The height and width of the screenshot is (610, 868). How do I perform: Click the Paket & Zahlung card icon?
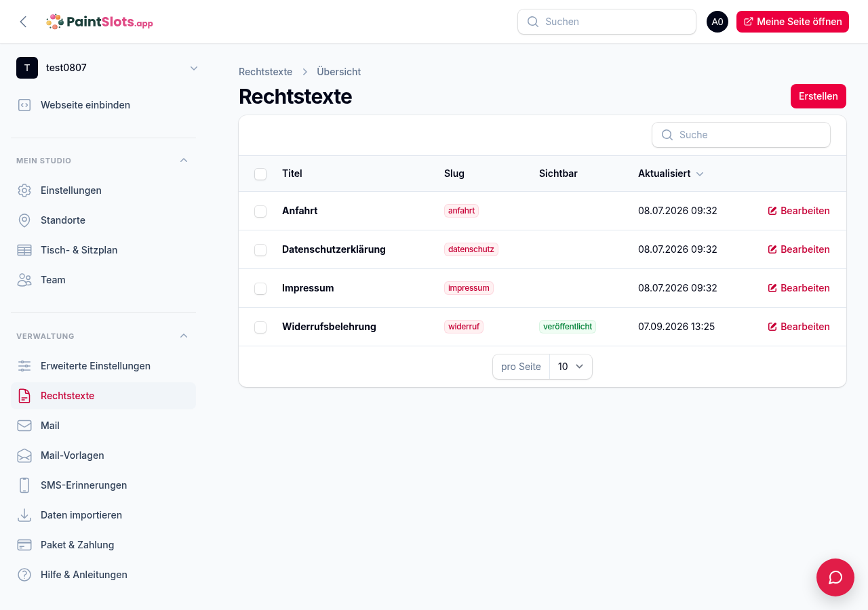24,545
